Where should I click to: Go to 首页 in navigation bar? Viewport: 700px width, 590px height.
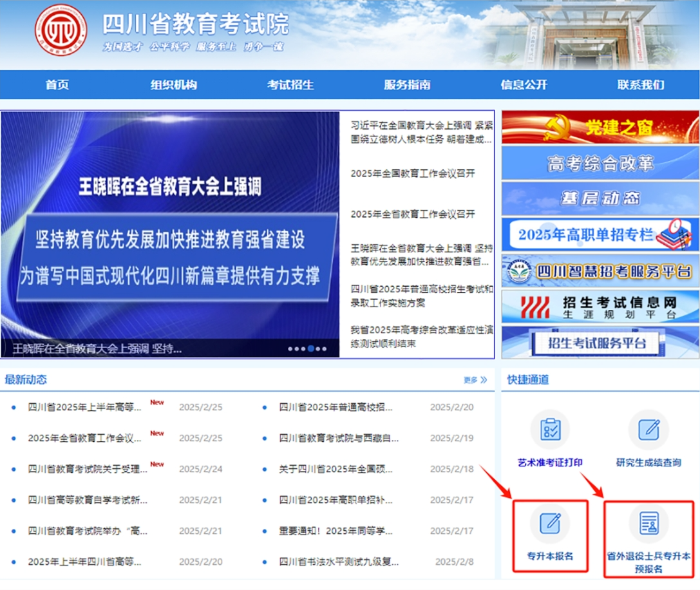(x=57, y=84)
